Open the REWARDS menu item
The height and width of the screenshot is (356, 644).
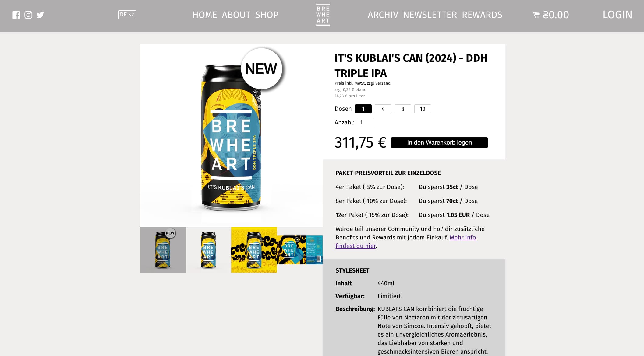(x=482, y=15)
